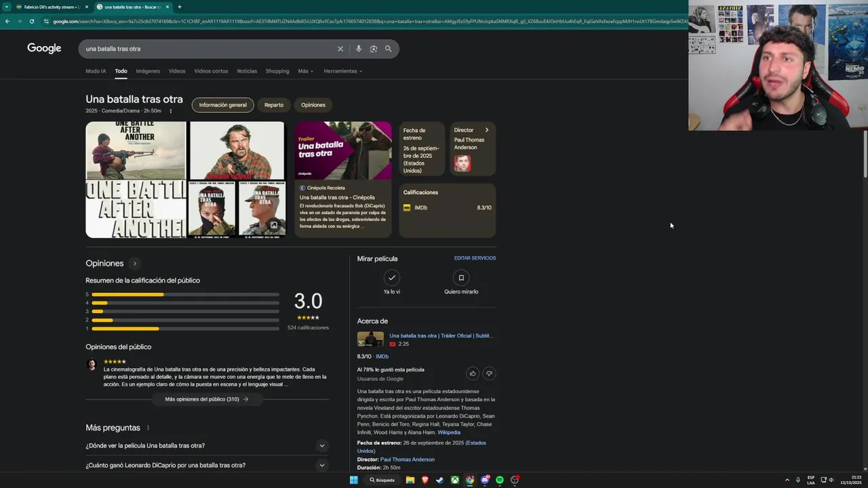Expand '¿Dónde ver la película Una batalla tras otra?'

(x=207, y=445)
